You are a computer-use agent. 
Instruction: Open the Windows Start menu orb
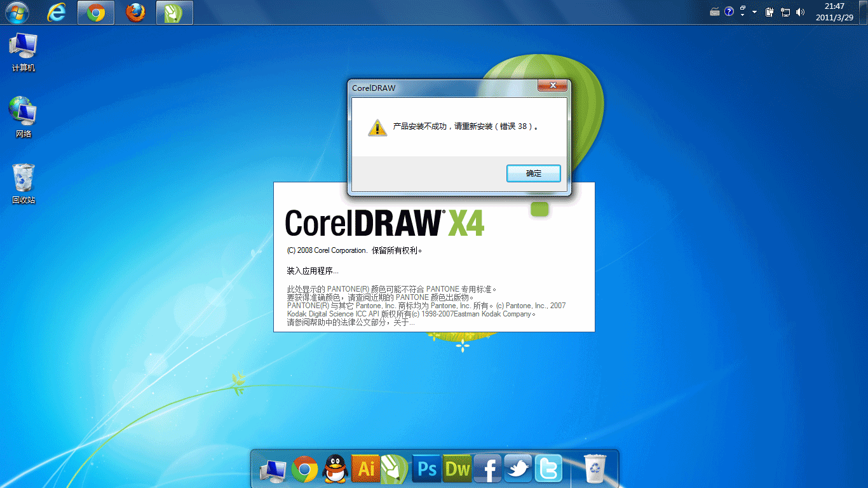(x=17, y=12)
